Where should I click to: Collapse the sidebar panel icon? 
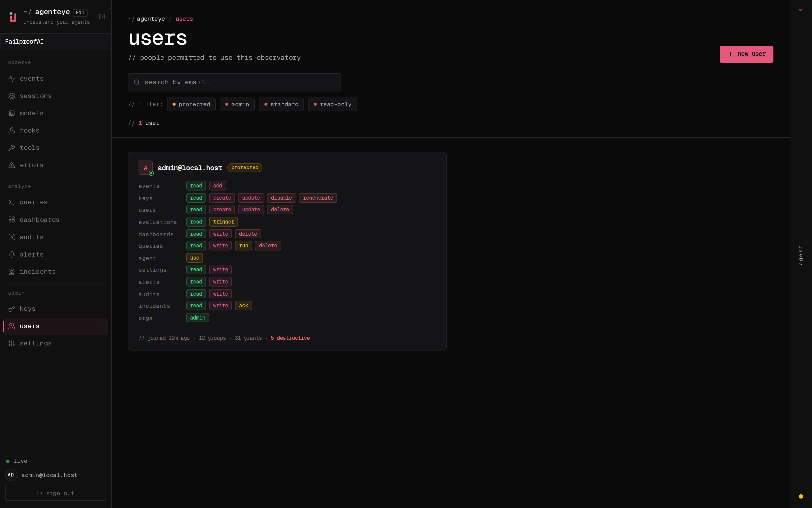(x=102, y=17)
